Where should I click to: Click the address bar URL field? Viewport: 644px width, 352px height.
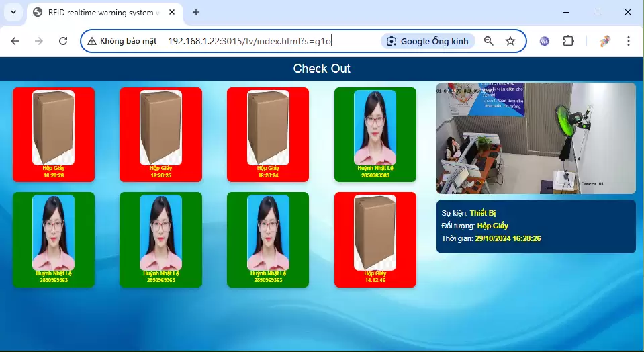pos(269,41)
